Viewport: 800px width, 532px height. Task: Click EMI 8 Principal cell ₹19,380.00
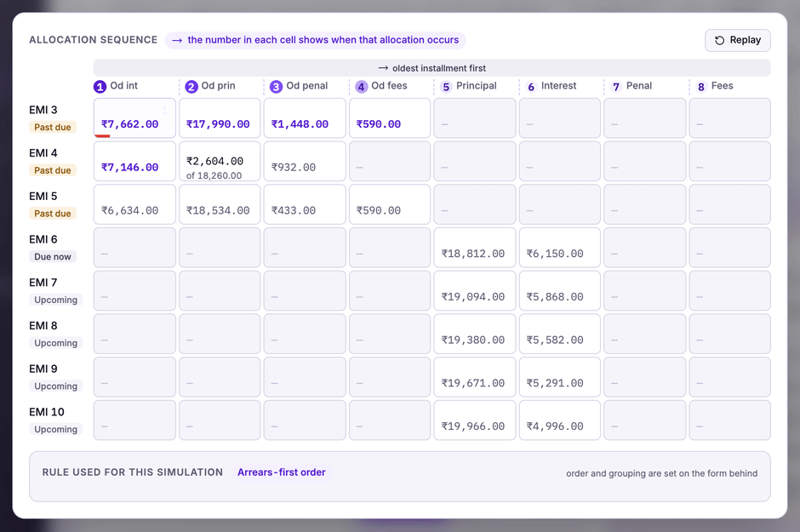pos(475,334)
